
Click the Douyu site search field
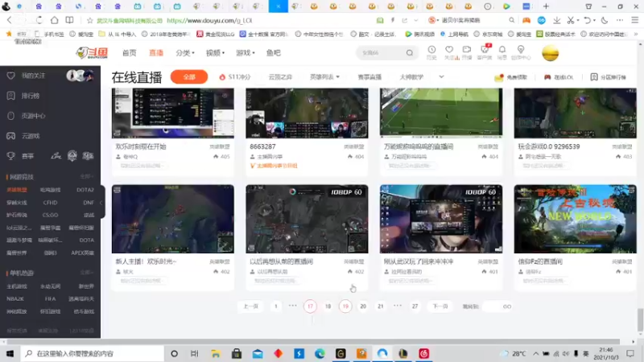point(382,53)
